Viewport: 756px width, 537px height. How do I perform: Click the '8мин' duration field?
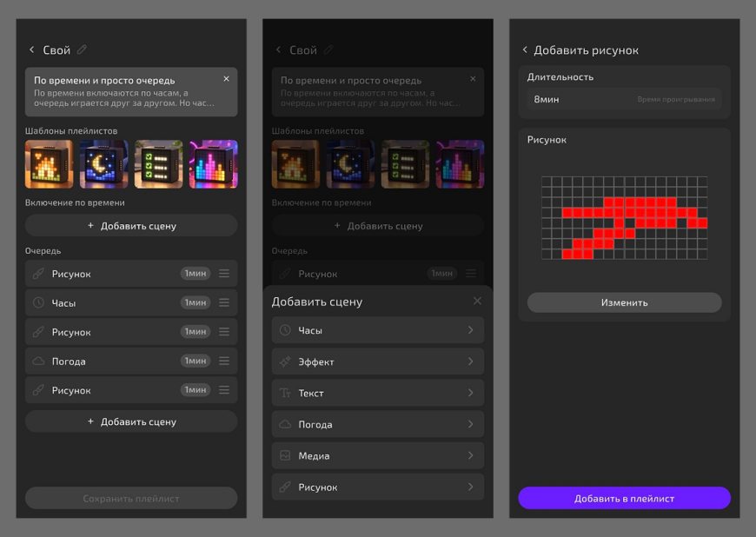(x=625, y=99)
